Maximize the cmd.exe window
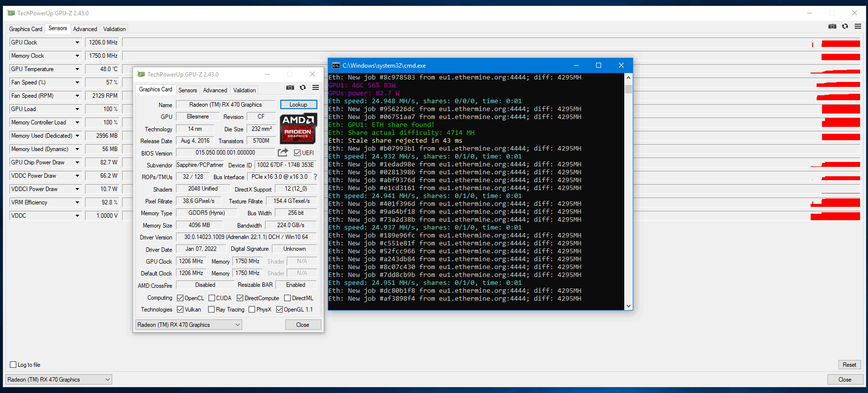 click(599, 65)
